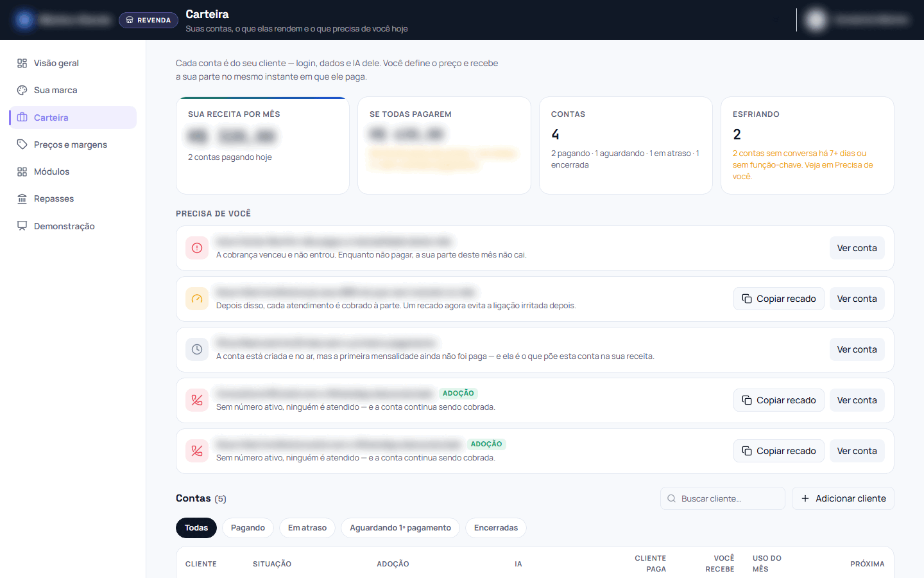
Task: Show all accounts with the Todas filter
Action: point(196,528)
